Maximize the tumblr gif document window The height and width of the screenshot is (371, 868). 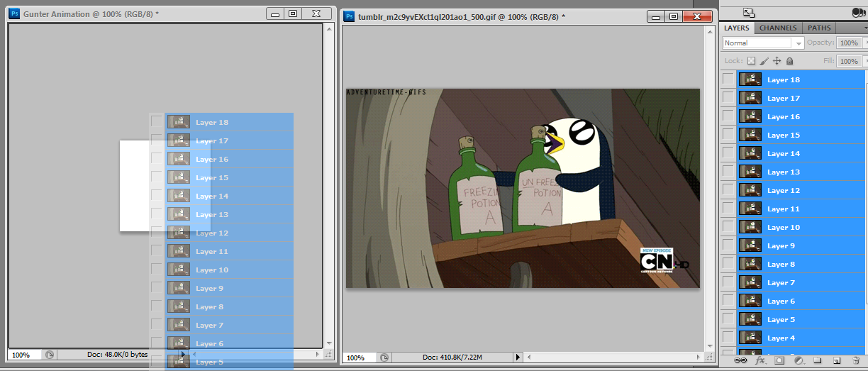pyautogui.click(x=674, y=16)
